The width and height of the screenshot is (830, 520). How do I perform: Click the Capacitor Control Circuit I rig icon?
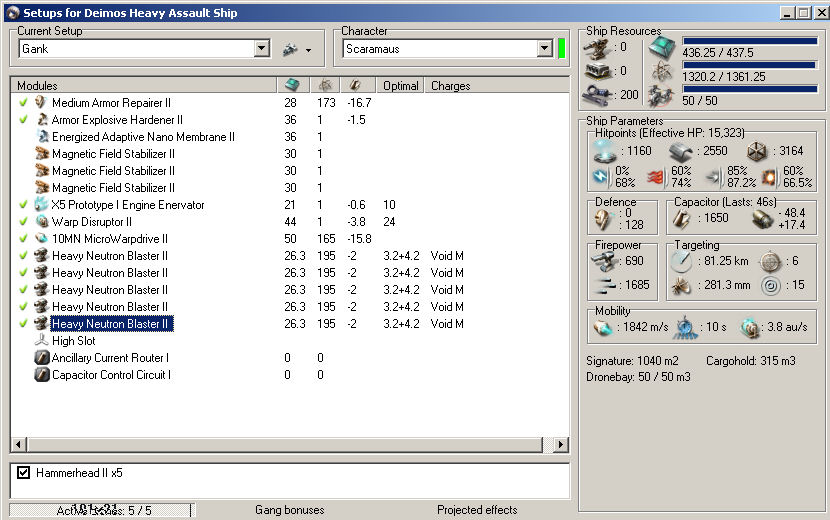pyautogui.click(x=42, y=374)
